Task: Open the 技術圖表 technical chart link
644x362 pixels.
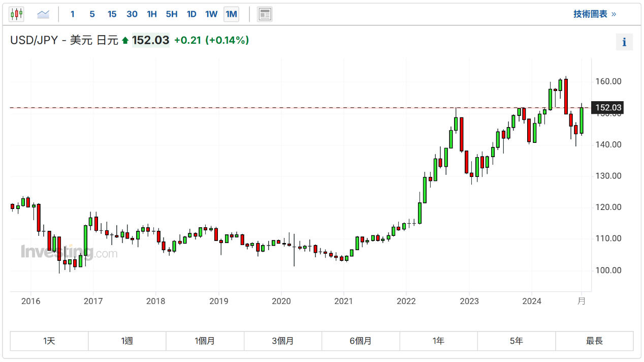Action: click(594, 14)
